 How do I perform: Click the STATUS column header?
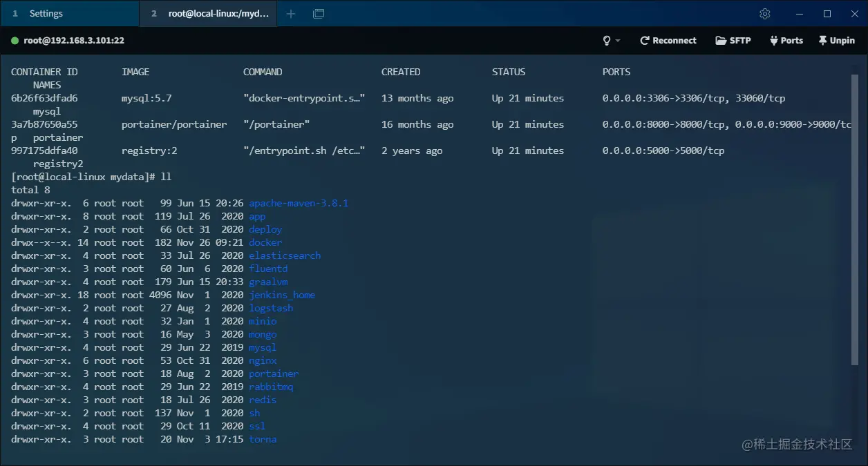(509, 72)
